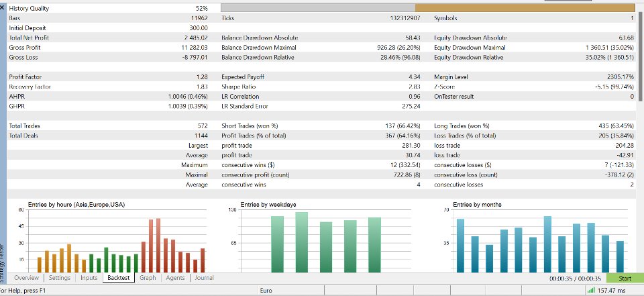This screenshot has width=644, height=296.
Task: Click the Entries by months chart title
Action: coord(477,204)
